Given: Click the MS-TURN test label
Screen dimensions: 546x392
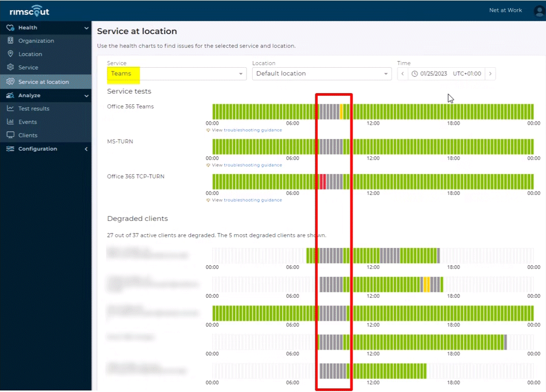Looking at the screenshot, I should point(120,142).
